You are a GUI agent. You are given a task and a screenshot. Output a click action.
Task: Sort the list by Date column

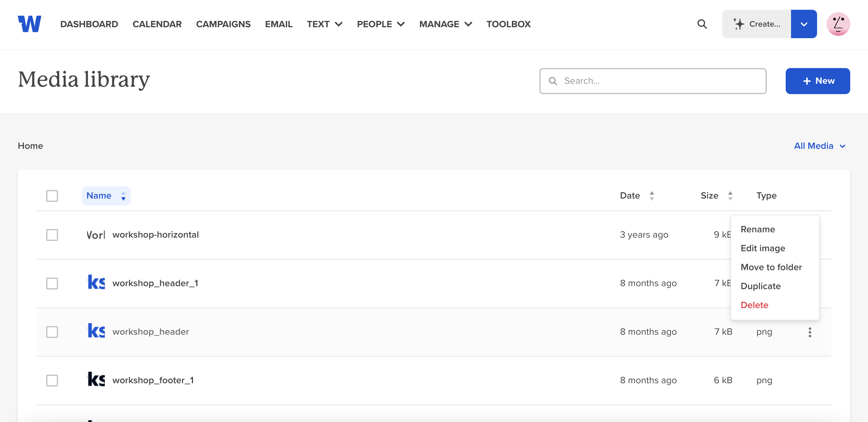tap(637, 196)
